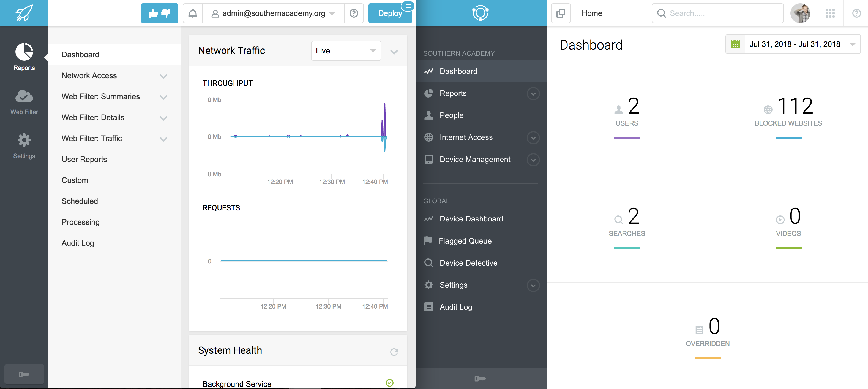
Task: Open the Videos stat card
Action: click(788, 227)
